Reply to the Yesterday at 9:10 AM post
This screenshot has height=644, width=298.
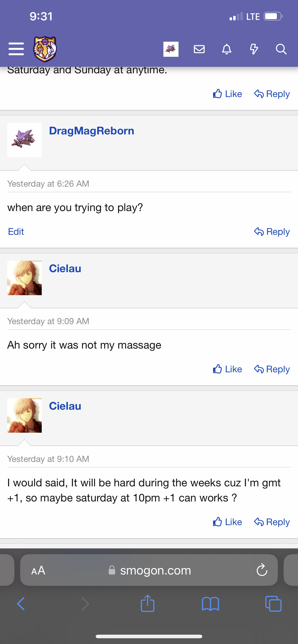(272, 522)
